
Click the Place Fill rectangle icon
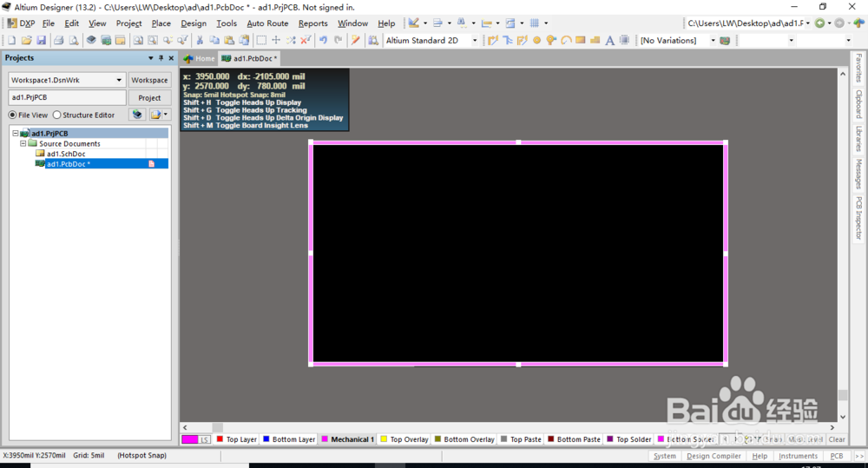(x=580, y=41)
